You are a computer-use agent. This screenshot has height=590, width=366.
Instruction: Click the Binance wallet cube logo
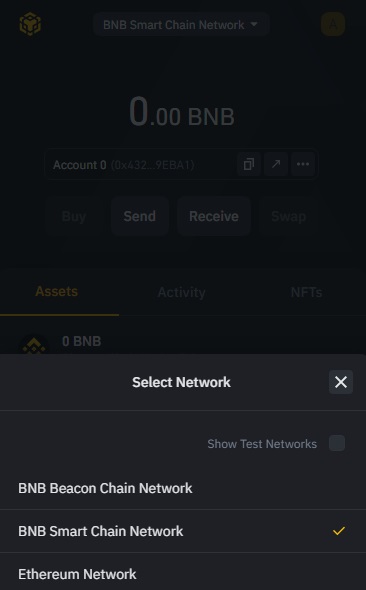(x=30, y=24)
